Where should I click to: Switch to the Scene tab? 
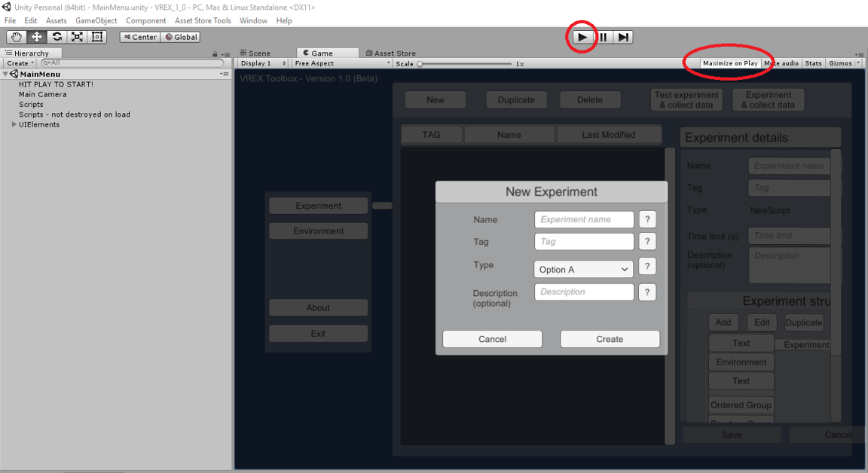point(255,53)
